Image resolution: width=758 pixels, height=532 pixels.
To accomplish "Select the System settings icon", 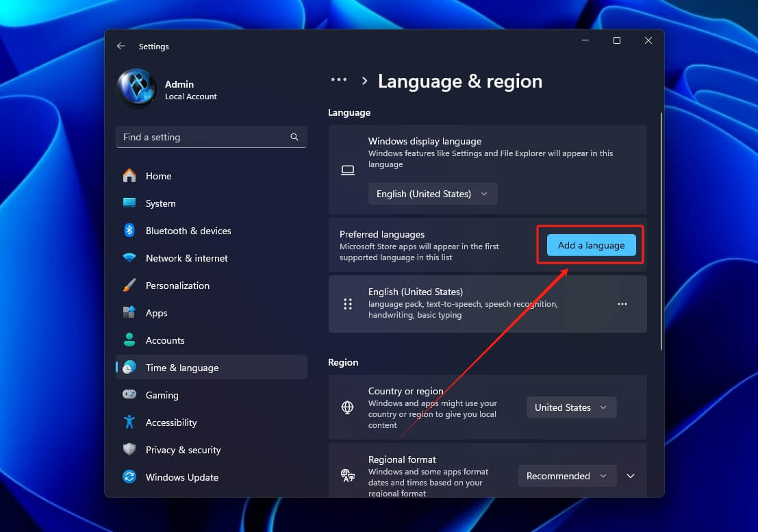I will (x=129, y=203).
